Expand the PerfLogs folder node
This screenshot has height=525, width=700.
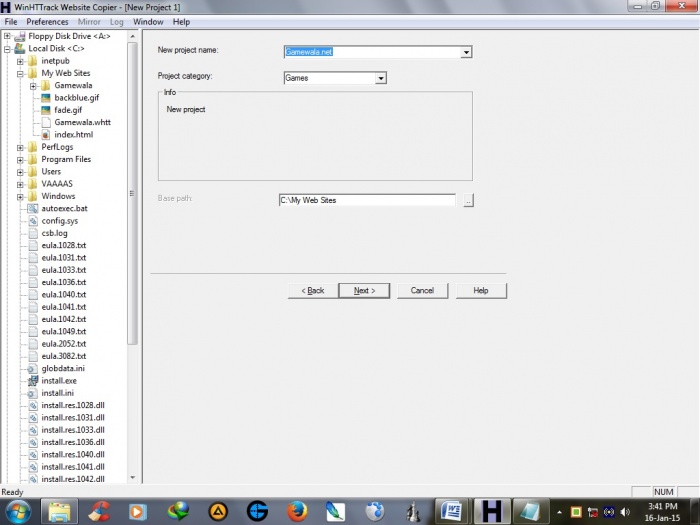point(20,147)
